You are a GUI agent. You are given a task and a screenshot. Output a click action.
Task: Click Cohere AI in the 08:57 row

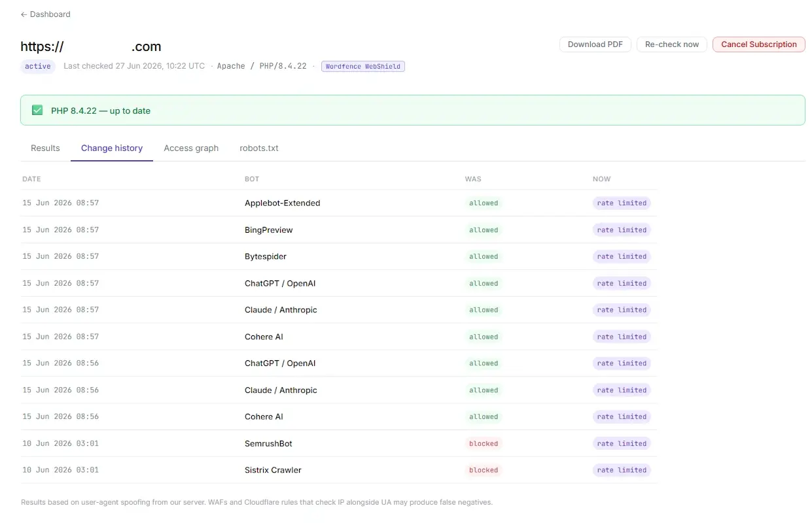(264, 337)
